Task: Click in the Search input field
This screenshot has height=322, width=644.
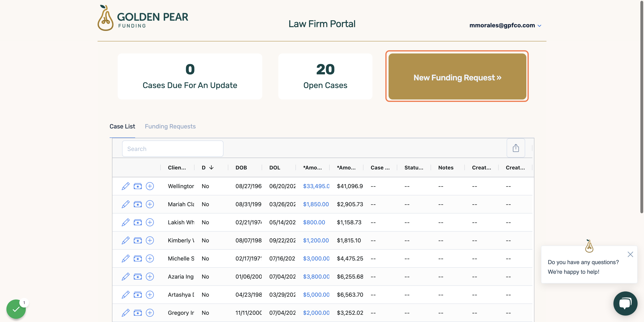Action: click(x=173, y=149)
